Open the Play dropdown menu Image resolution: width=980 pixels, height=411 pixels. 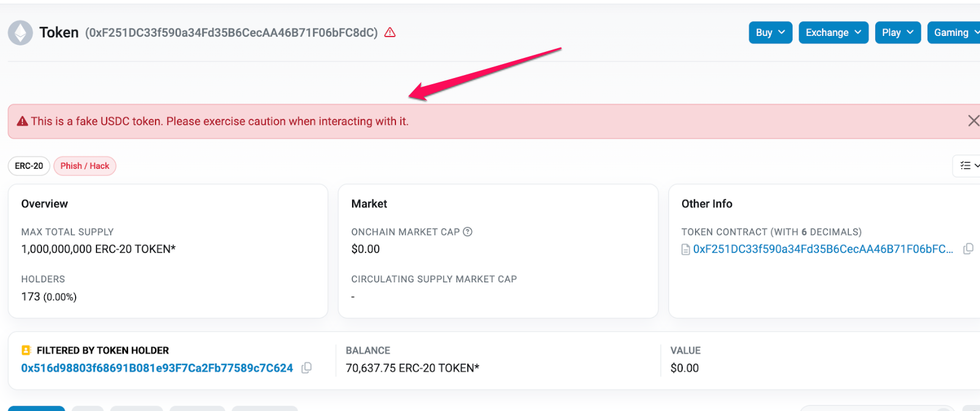tap(897, 32)
